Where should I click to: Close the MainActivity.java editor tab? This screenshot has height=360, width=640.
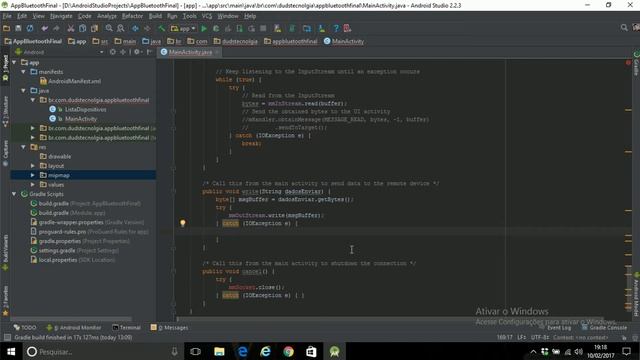[x=217, y=52]
